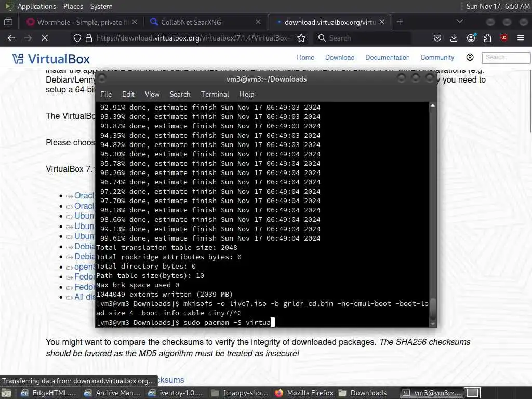
Task: Click the Firefox back arrow button
Action: coord(11,38)
